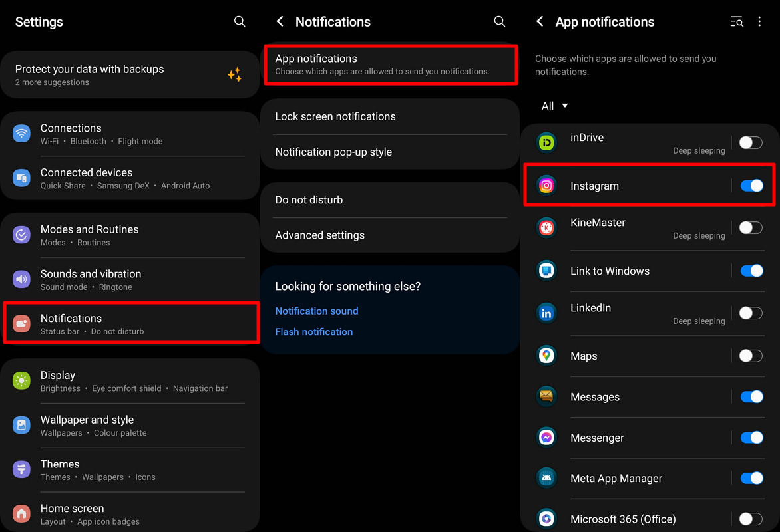This screenshot has width=780, height=532.
Task: Enable Maps notifications toggle
Action: [751, 356]
